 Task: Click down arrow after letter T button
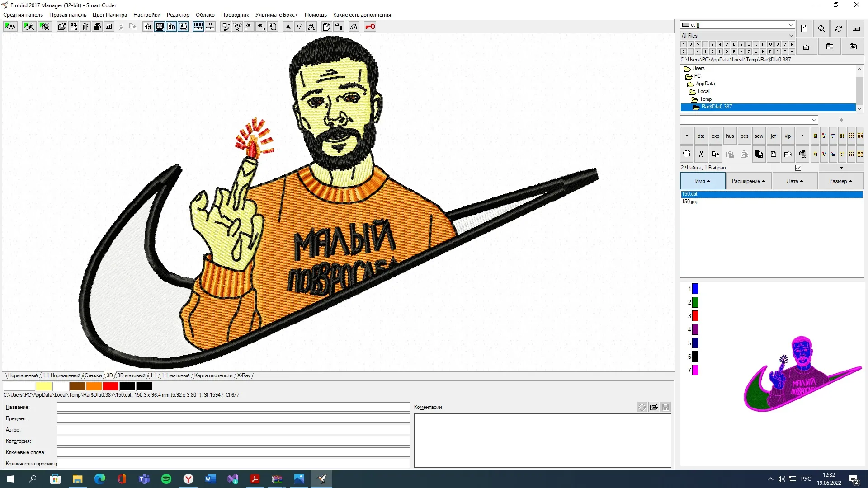[792, 52]
